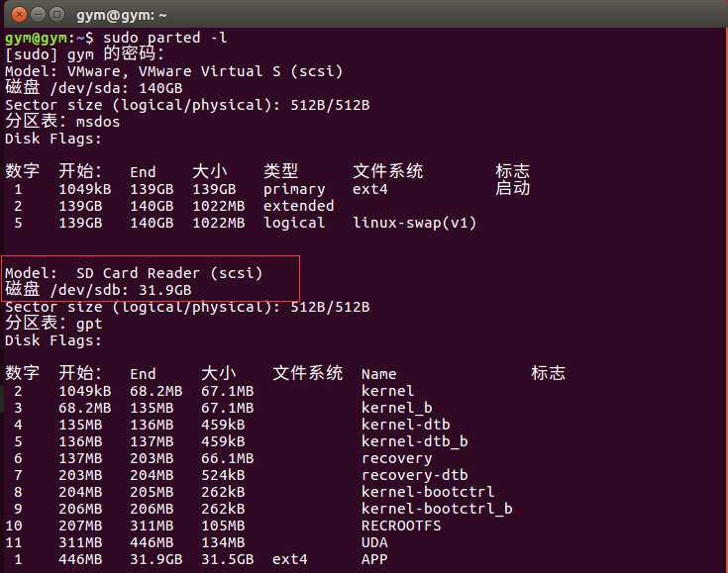This screenshot has width=728, height=573.
Task: Click the partition table value 'msdos'
Action: click(98, 122)
